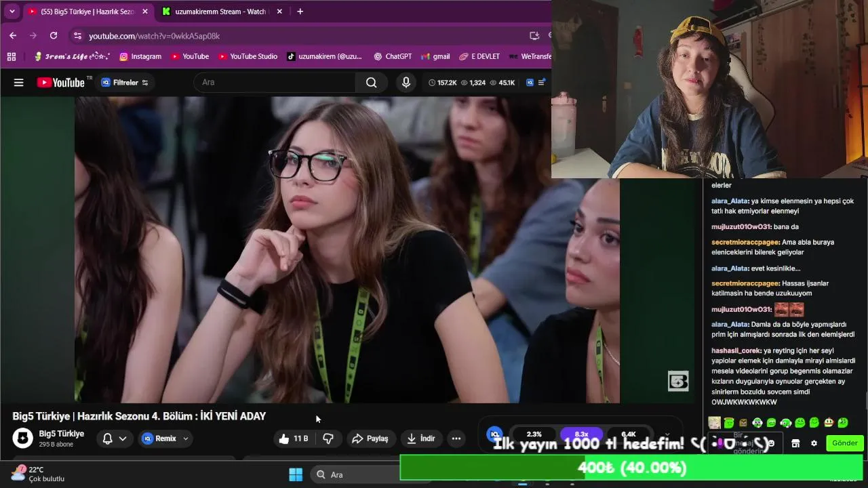This screenshot has height=488, width=868.
Task: Click the 157.2K stats clock indicator
Action: click(x=441, y=83)
